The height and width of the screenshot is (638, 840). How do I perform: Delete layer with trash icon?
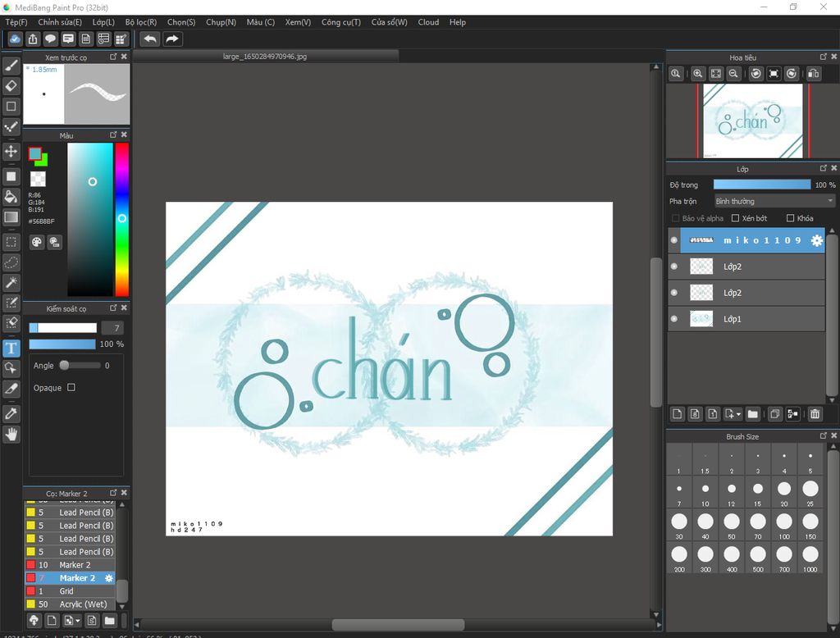click(x=815, y=414)
